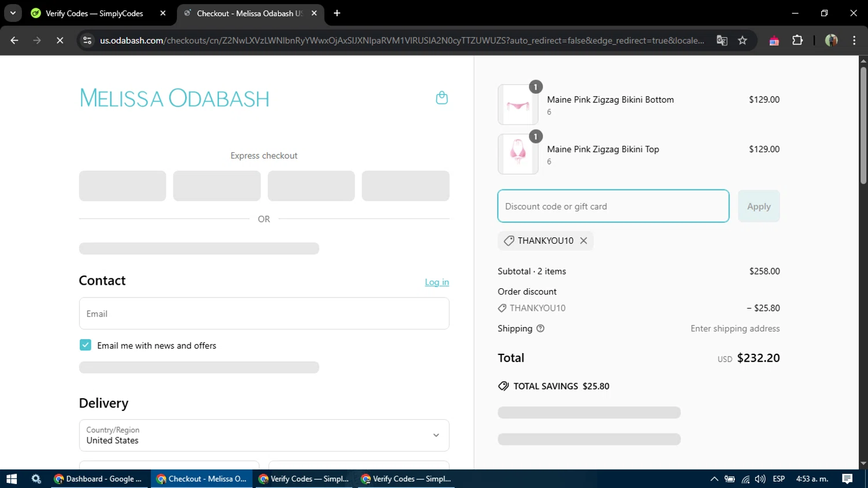
Task: Focus the Discount code or gift card field
Action: click(613, 206)
